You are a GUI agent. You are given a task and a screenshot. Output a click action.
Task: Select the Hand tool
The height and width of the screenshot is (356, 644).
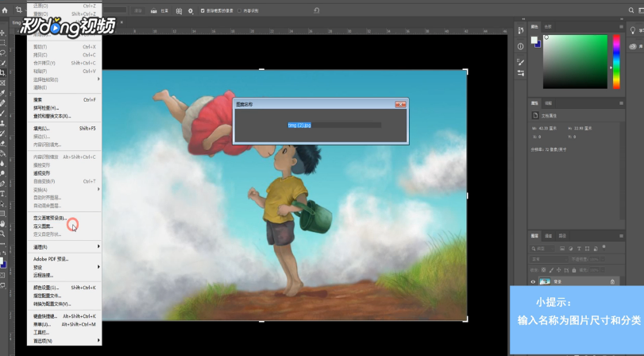2,223
